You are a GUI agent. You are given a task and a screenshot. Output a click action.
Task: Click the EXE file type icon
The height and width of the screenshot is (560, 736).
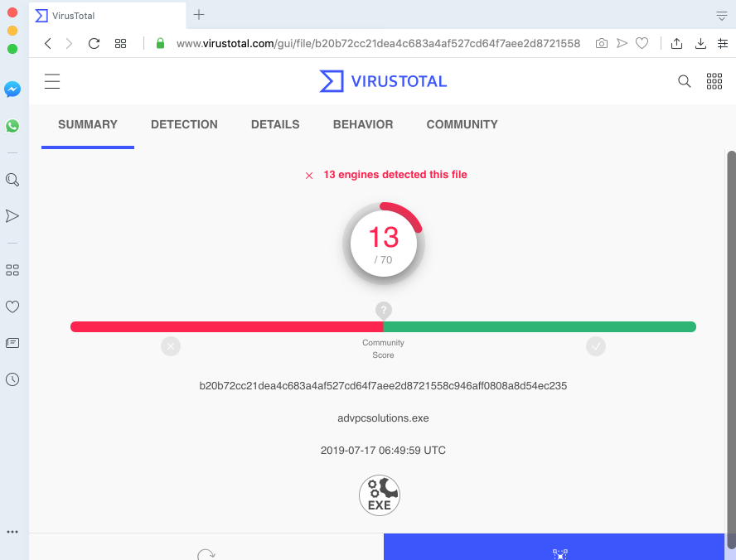pos(380,495)
